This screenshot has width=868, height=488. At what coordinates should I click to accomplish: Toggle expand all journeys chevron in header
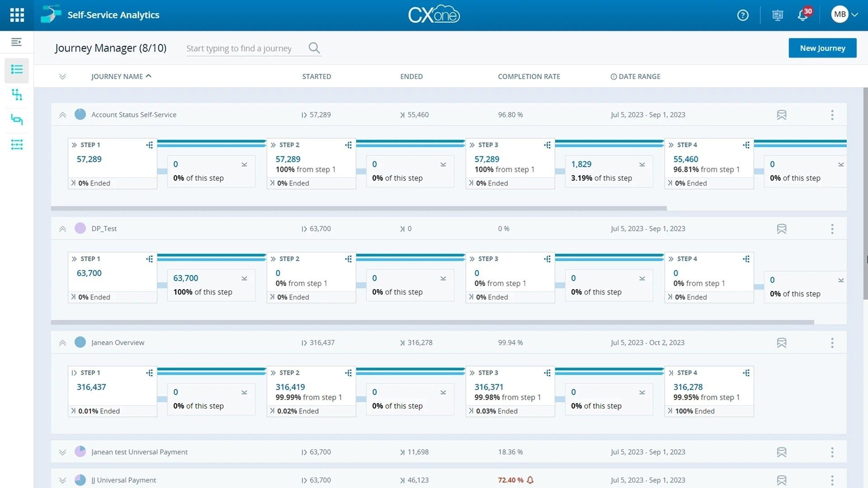pos(62,77)
